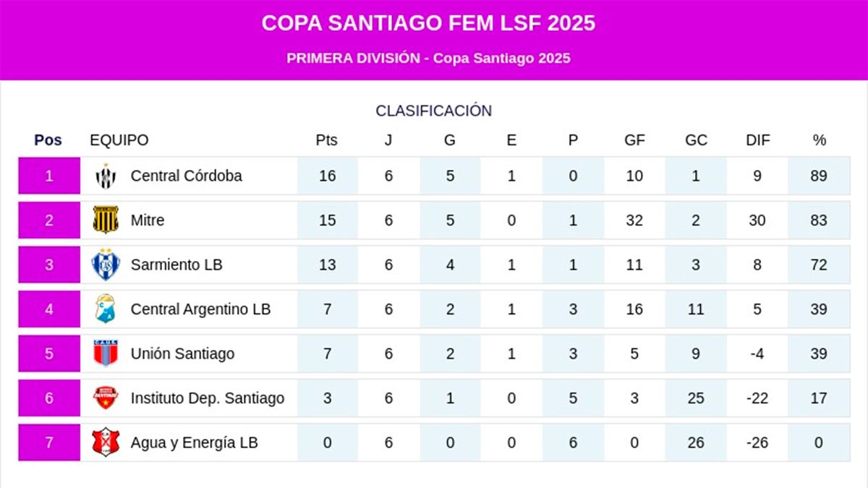Open the Unión Santiago team badge
Image resolution: width=868 pixels, height=488 pixels.
(106, 354)
